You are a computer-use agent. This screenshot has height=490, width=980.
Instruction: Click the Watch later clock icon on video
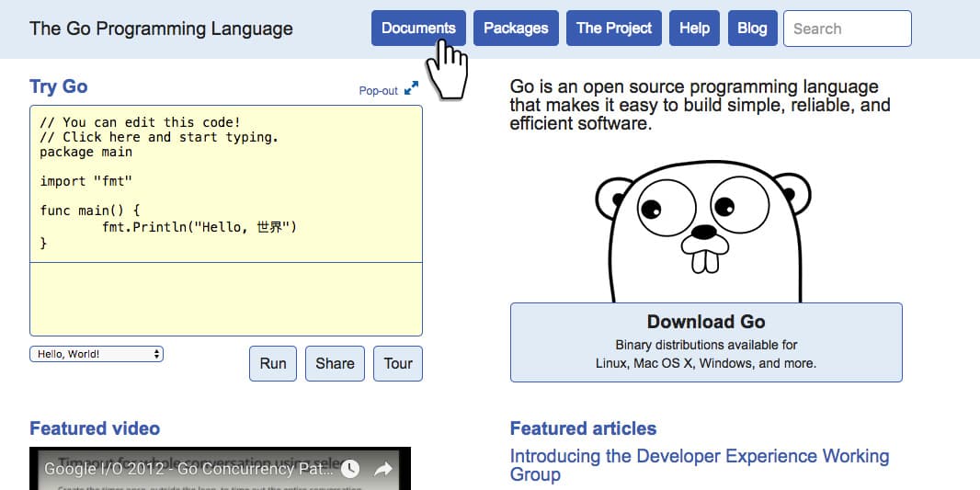pos(350,470)
